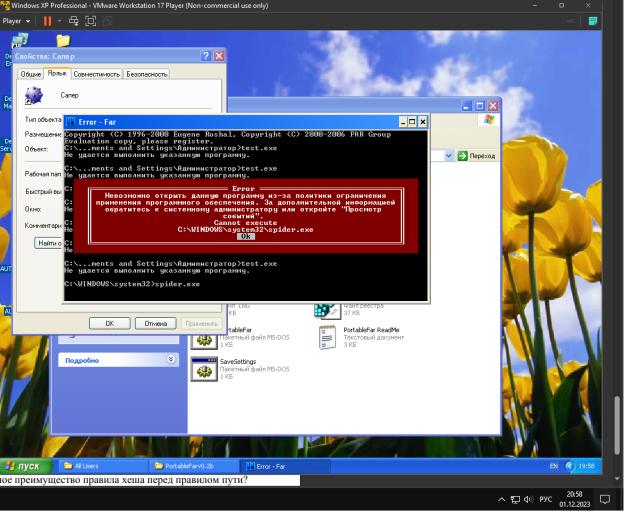The image size is (624, 511).
Task: Switch to Error - Far button in XP taskbar
Action: [x=284, y=466]
